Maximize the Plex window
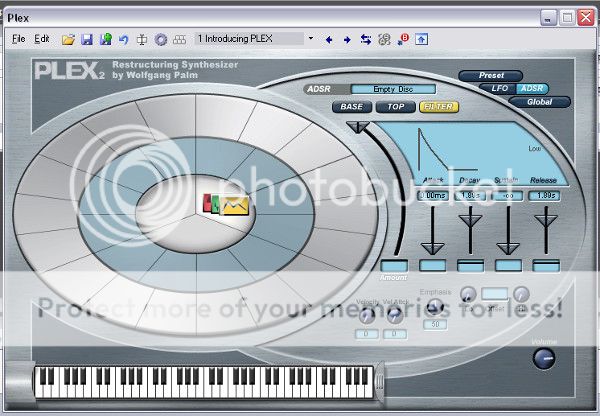Viewport: 600px width, 416px height. click(567, 18)
